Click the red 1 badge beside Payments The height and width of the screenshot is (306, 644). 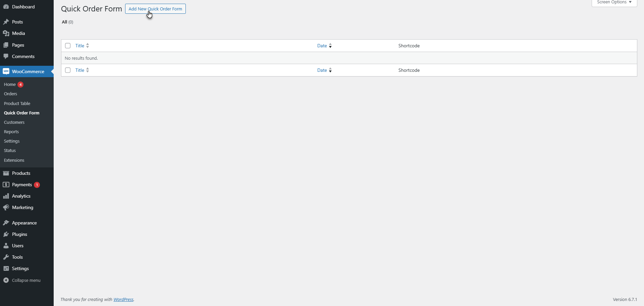tap(37, 185)
